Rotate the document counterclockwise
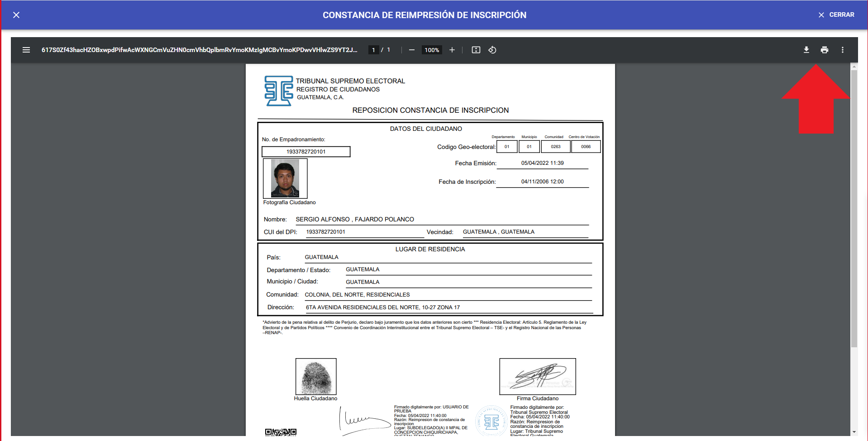The width and height of the screenshot is (868, 441). [x=492, y=50]
